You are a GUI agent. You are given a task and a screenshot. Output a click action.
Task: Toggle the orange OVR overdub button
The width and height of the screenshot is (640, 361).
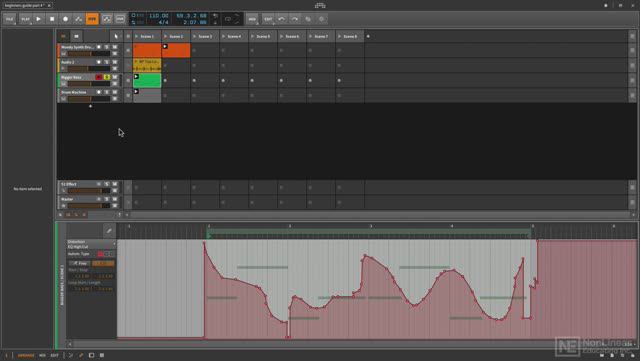(x=92, y=19)
